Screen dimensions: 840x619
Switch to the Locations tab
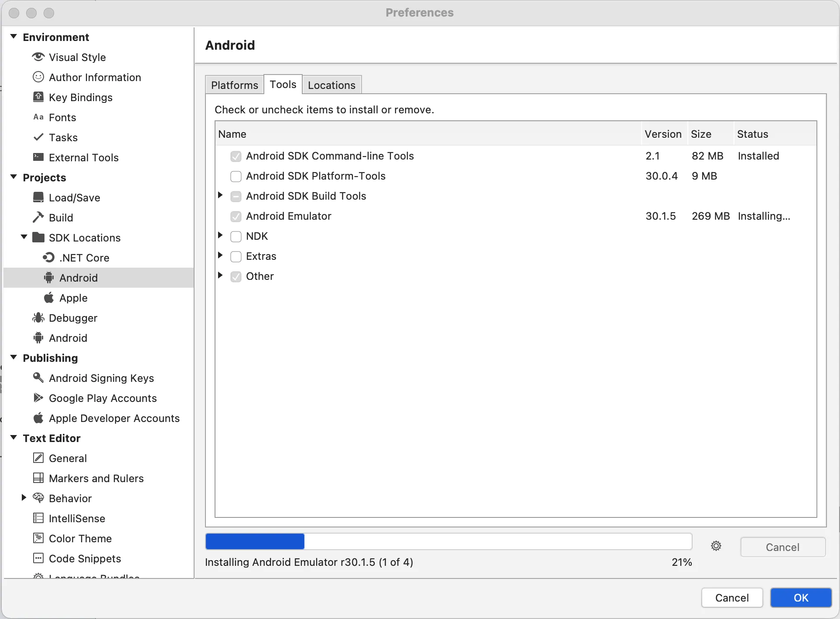coord(332,85)
